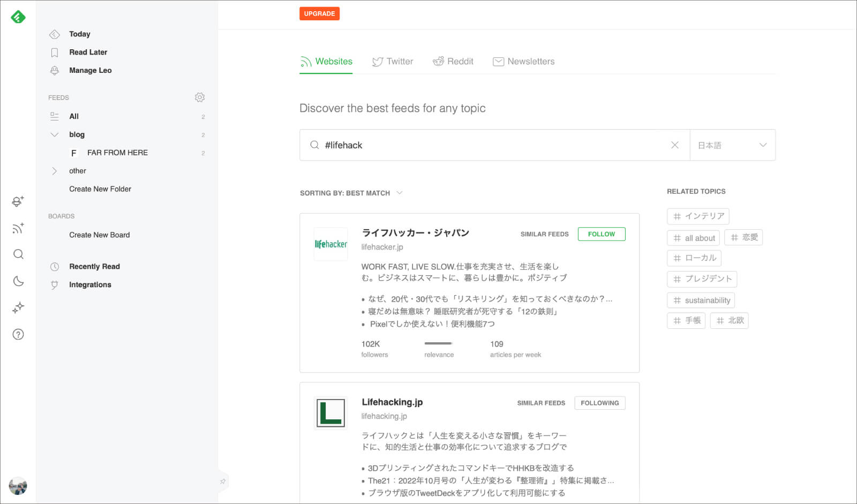Click lifehacker feed logo thumbnail

pyautogui.click(x=330, y=244)
